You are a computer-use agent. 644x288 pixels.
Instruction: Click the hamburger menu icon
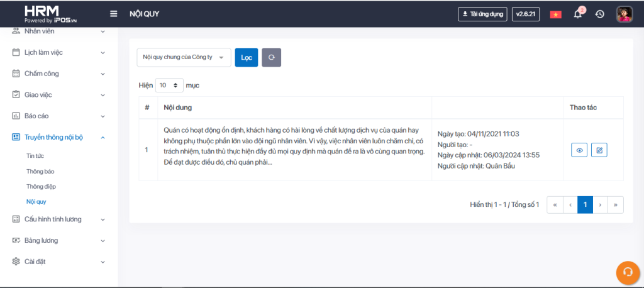click(x=114, y=14)
